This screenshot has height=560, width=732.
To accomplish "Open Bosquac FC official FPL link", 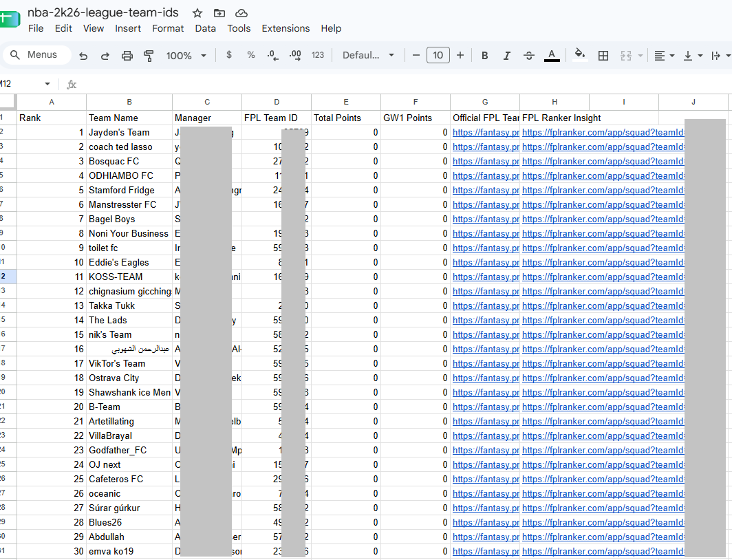I will click(486, 162).
